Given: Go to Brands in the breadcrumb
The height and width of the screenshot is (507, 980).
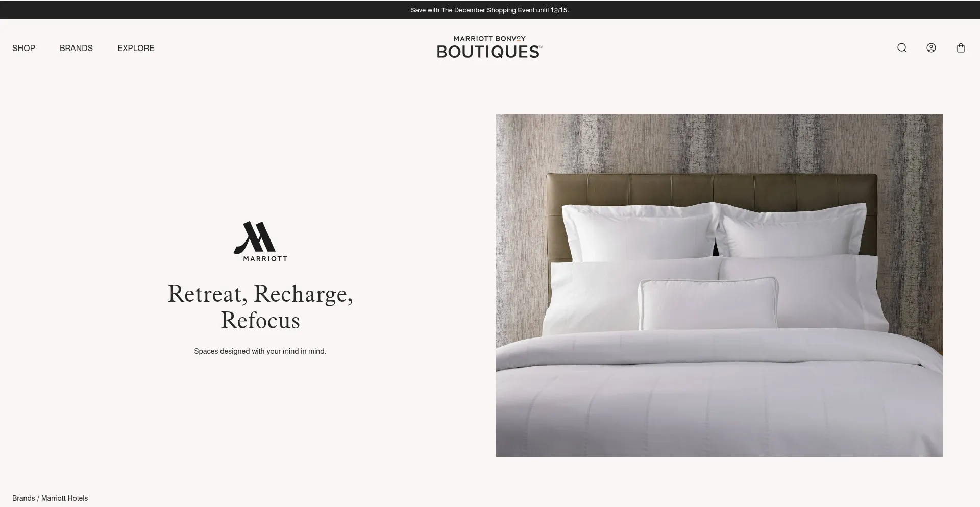Looking at the screenshot, I should click(23, 498).
